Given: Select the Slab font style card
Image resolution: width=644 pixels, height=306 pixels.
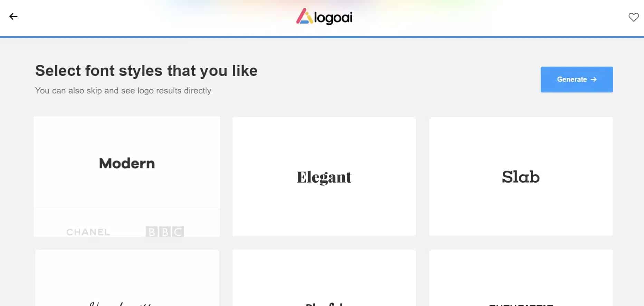Looking at the screenshot, I should [521, 177].
